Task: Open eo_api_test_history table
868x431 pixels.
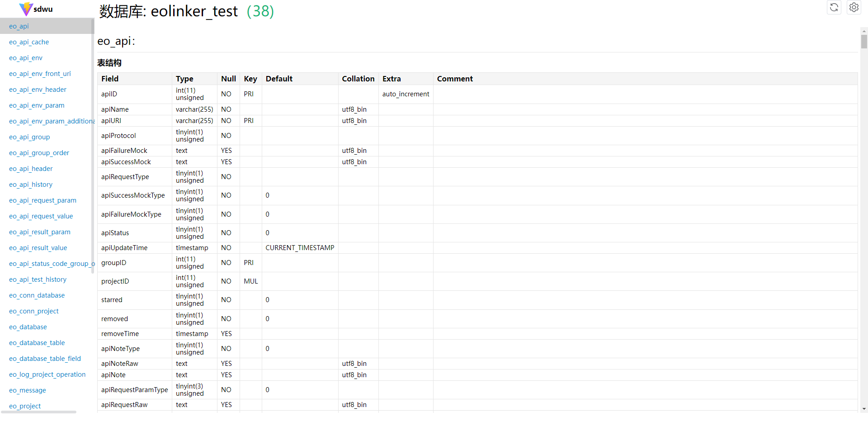Action: [x=38, y=279]
